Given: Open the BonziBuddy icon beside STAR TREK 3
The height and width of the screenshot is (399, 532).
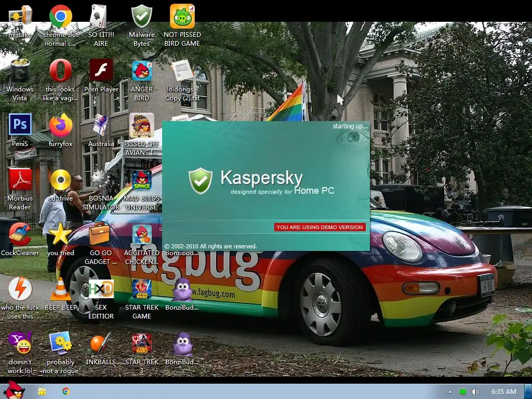Looking at the screenshot, I should tap(182, 344).
